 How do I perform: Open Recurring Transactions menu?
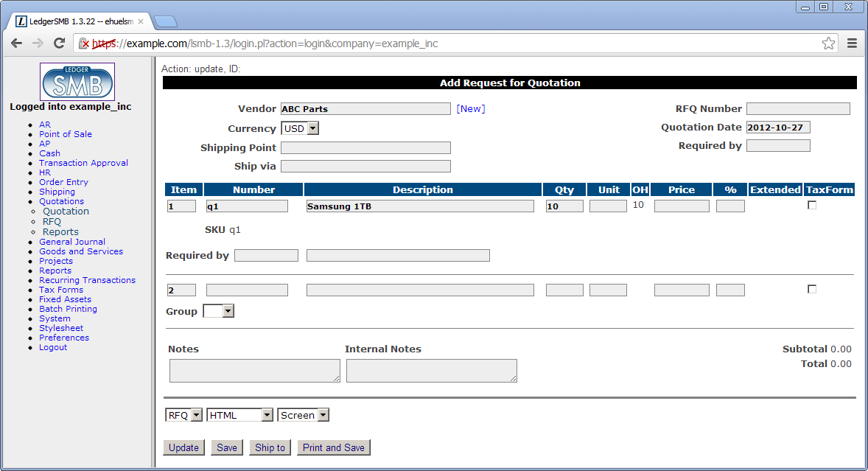[87, 280]
